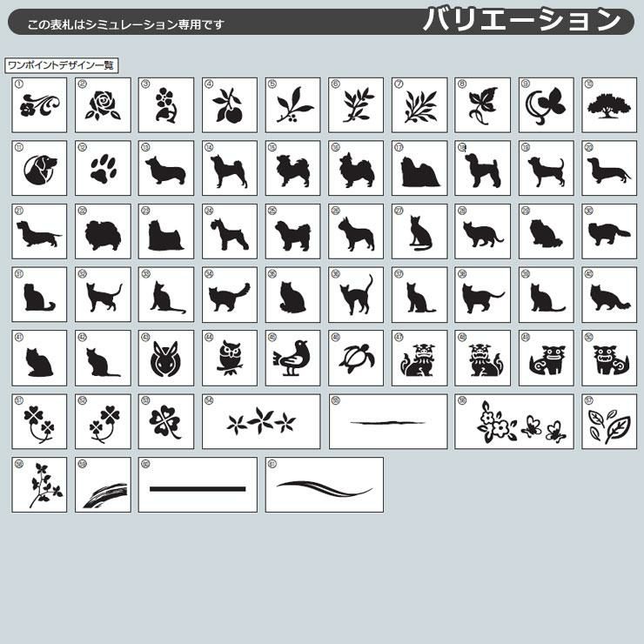
Task: Choose the rabbit face design
Action: (x=166, y=359)
